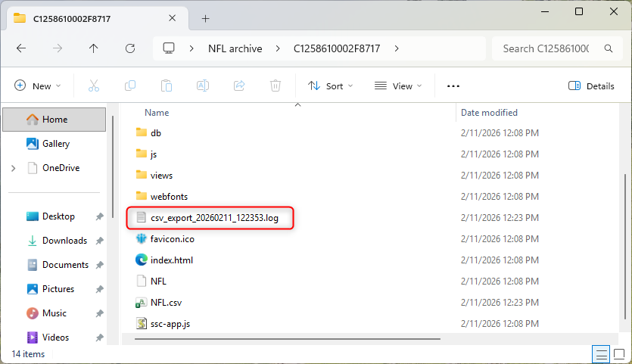Go up one folder level
Image resolution: width=632 pixels, height=364 pixels.
[93, 48]
